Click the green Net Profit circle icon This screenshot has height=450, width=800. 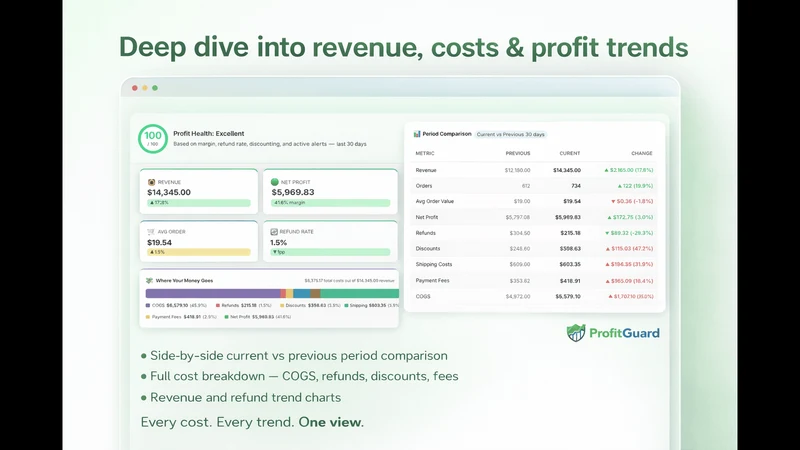coord(274,182)
